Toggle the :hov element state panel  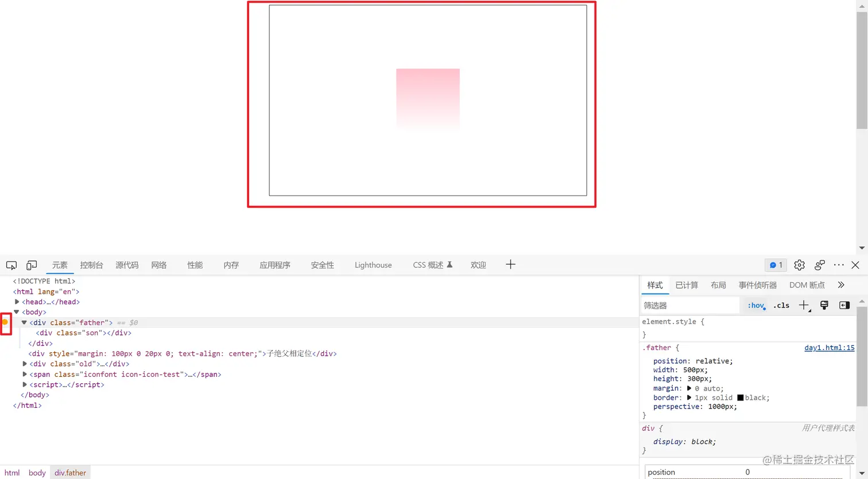click(756, 305)
